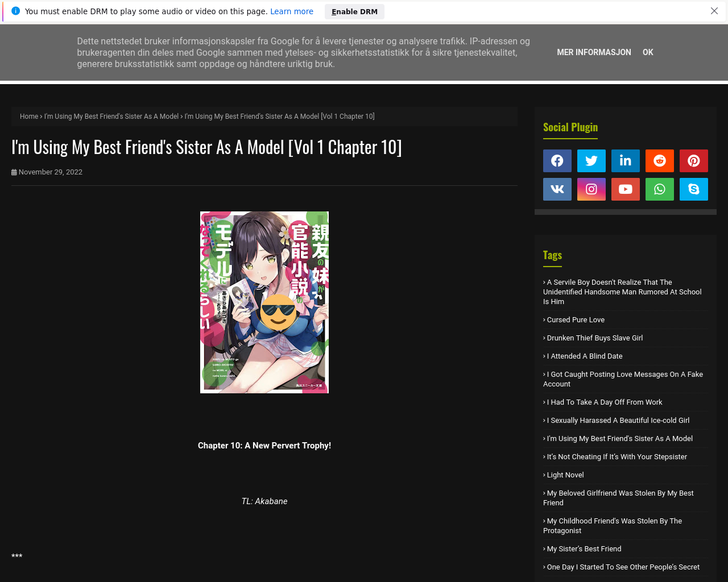This screenshot has width=728, height=582.
Task: Click the TL: Akabane credit text
Action: [264, 501]
